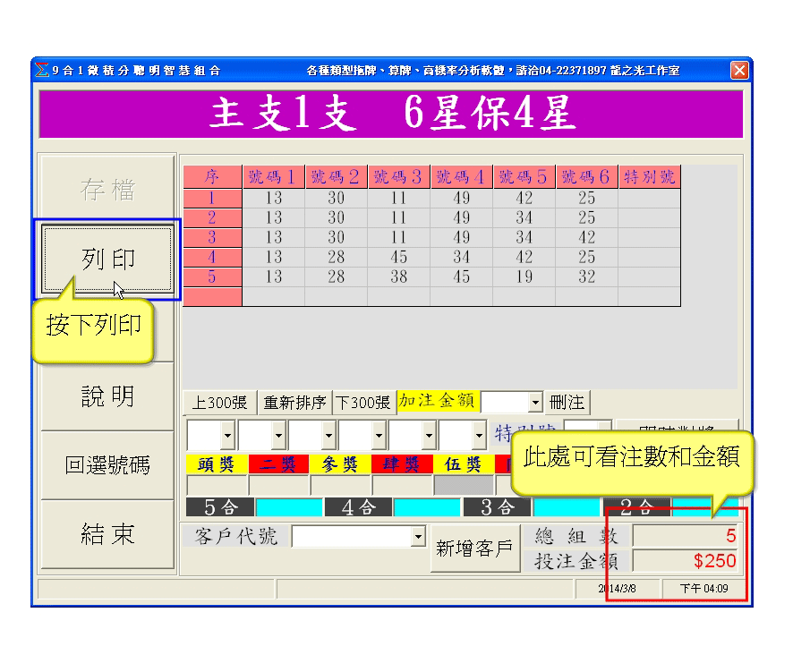This screenshot has width=793, height=672.
Task: Click the 說明 (Help) button
Action: click(107, 396)
